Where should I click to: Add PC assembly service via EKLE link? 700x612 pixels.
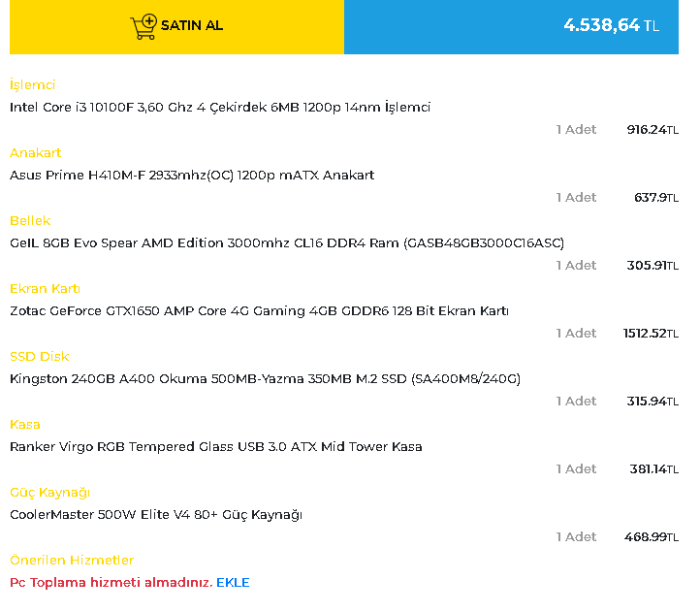click(x=233, y=583)
